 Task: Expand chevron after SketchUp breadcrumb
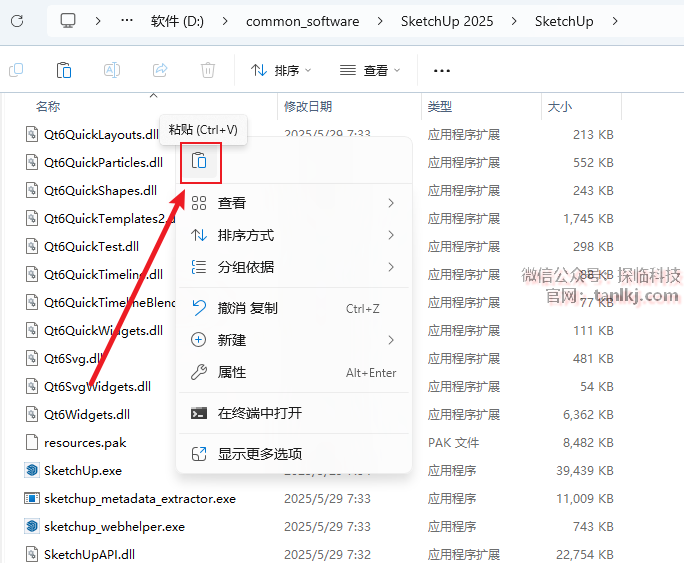point(615,21)
